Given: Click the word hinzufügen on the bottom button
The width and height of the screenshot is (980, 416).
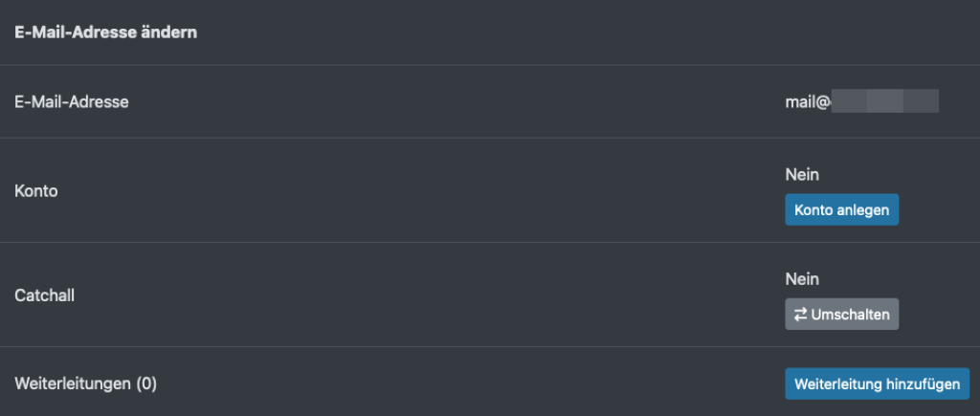Looking at the screenshot, I should (x=924, y=383).
